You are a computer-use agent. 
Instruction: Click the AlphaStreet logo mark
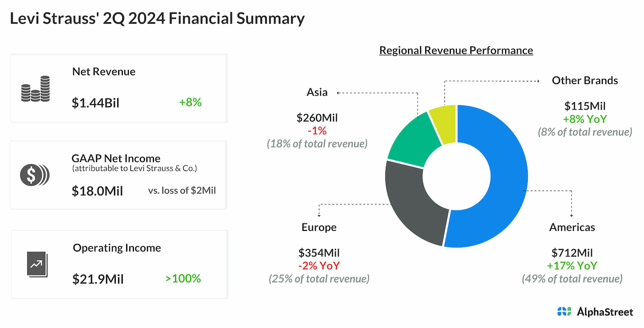point(563,312)
